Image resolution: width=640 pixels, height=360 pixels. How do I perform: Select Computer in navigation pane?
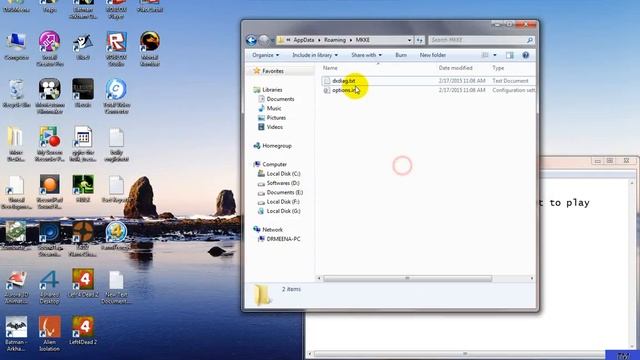coord(274,164)
